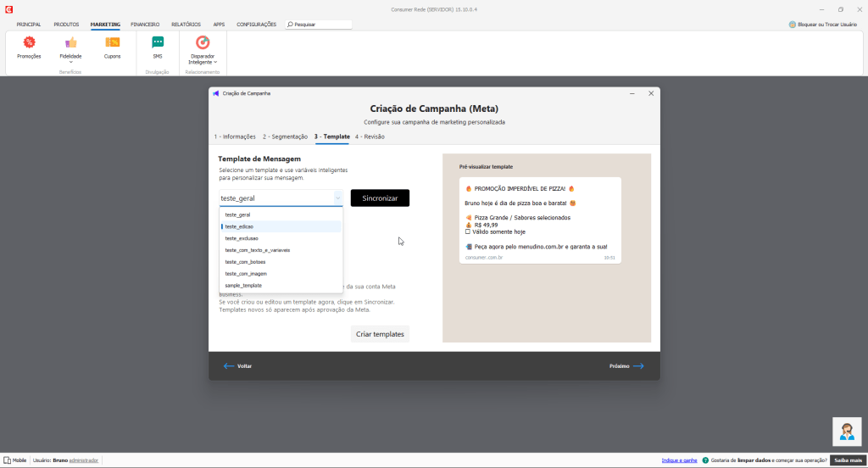868x468 pixels.
Task: Click Bloquear ou Trocar Usuário
Action: [x=825, y=25]
